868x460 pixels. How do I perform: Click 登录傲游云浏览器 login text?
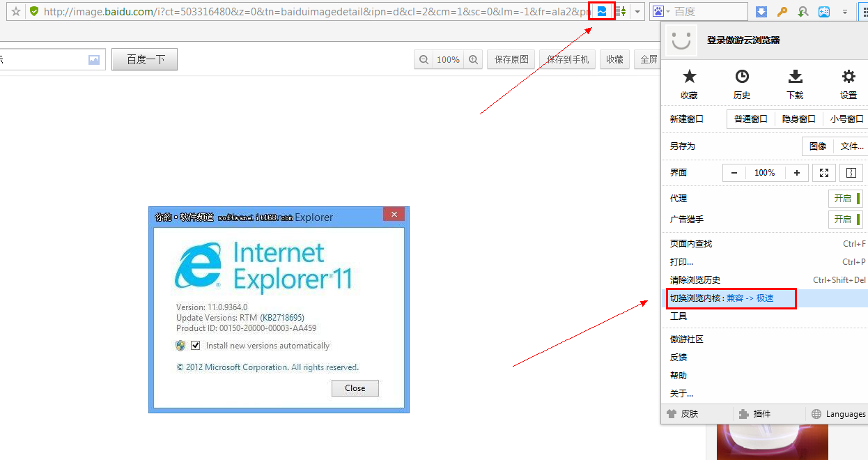coord(743,40)
